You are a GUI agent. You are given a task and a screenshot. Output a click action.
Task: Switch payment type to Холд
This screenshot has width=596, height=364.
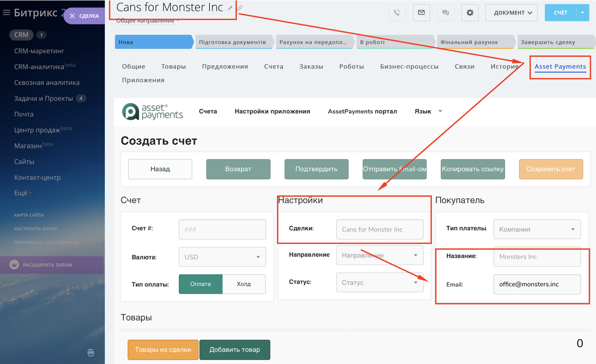(244, 284)
